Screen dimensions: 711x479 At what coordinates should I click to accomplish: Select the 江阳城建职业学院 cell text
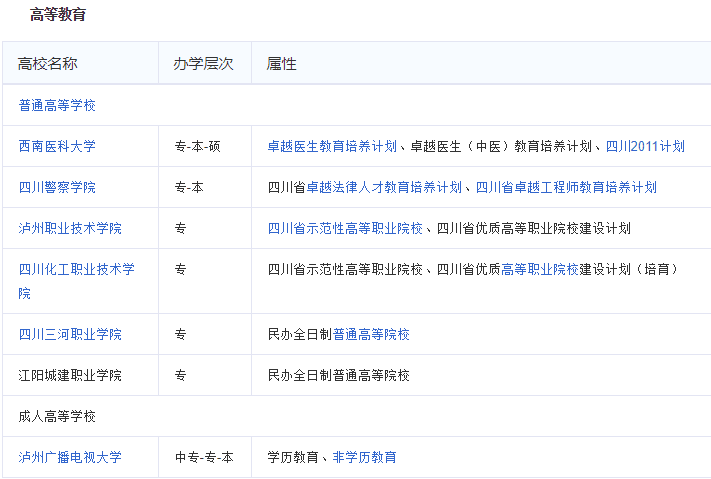[70, 375]
